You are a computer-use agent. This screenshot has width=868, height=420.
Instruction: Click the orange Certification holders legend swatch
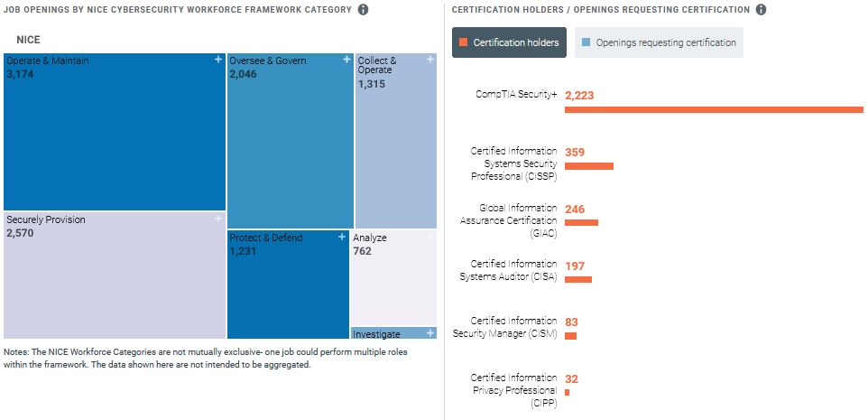463,42
